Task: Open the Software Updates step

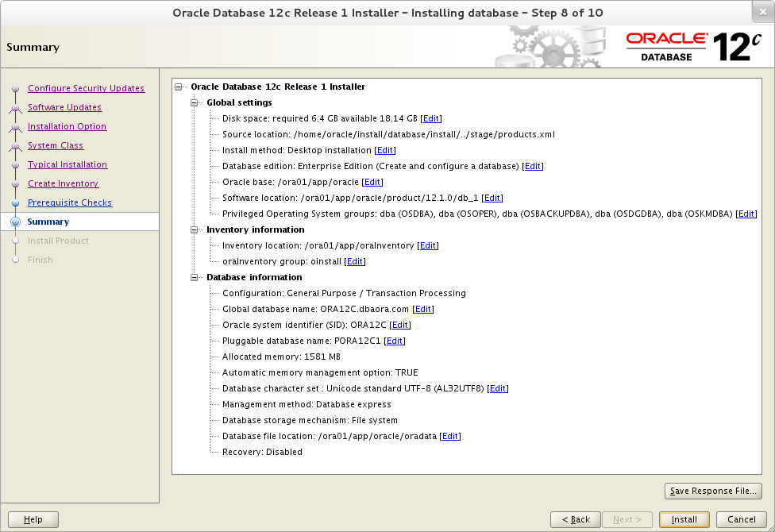Action: coord(65,107)
